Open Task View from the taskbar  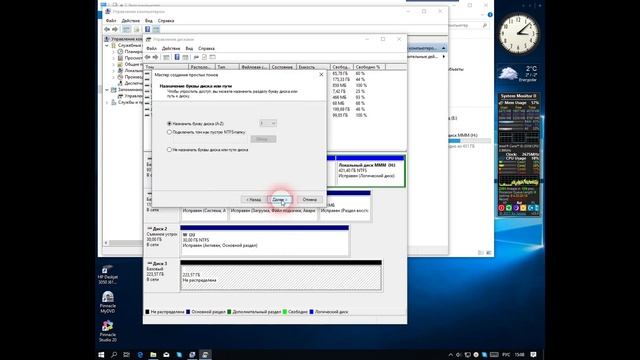pyautogui.click(x=127, y=355)
